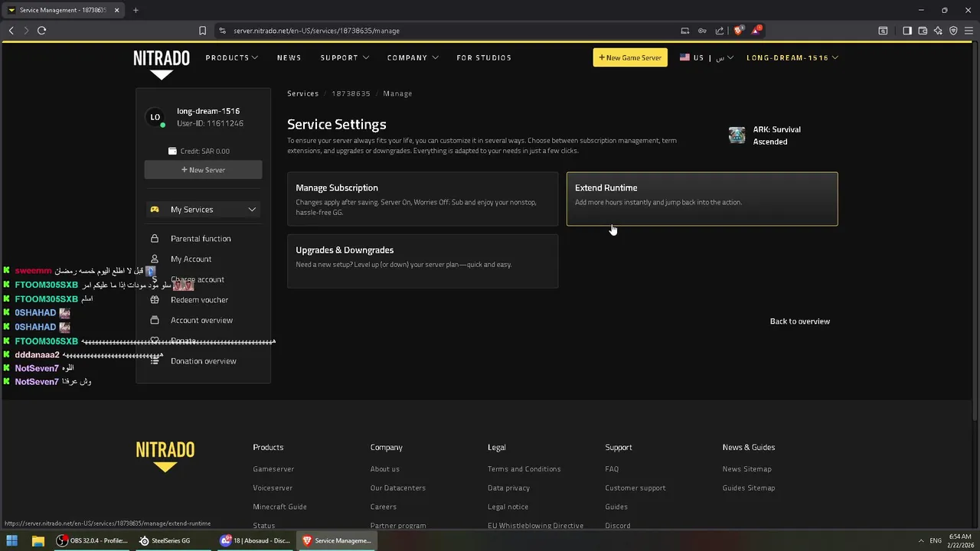Image resolution: width=980 pixels, height=551 pixels.
Task: Open the Brave Wallet icon
Action: (x=923, y=31)
